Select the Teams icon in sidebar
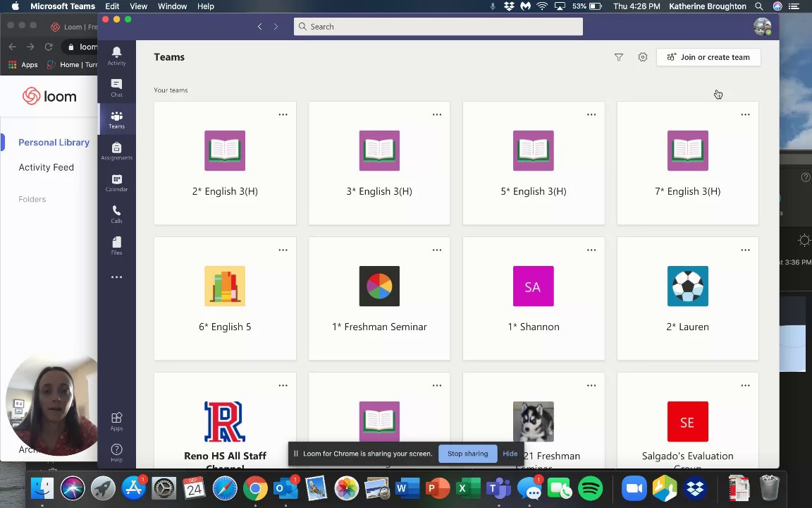This screenshot has height=508, width=812. click(x=116, y=119)
